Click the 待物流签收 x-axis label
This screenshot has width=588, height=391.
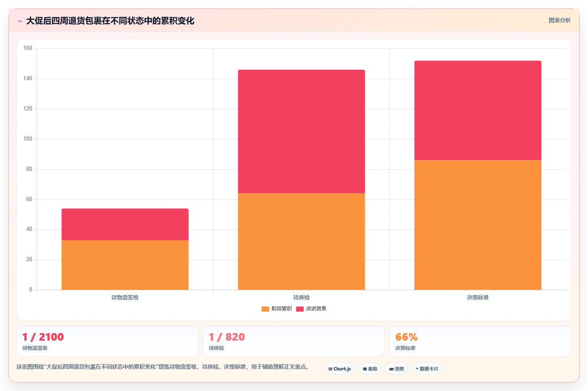(x=125, y=297)
